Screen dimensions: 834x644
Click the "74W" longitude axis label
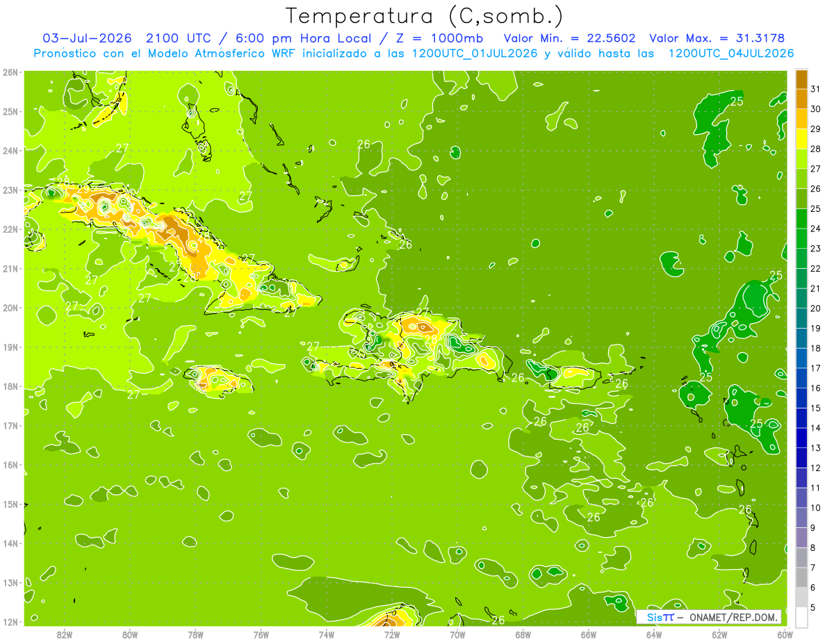[x=326, y=634]
